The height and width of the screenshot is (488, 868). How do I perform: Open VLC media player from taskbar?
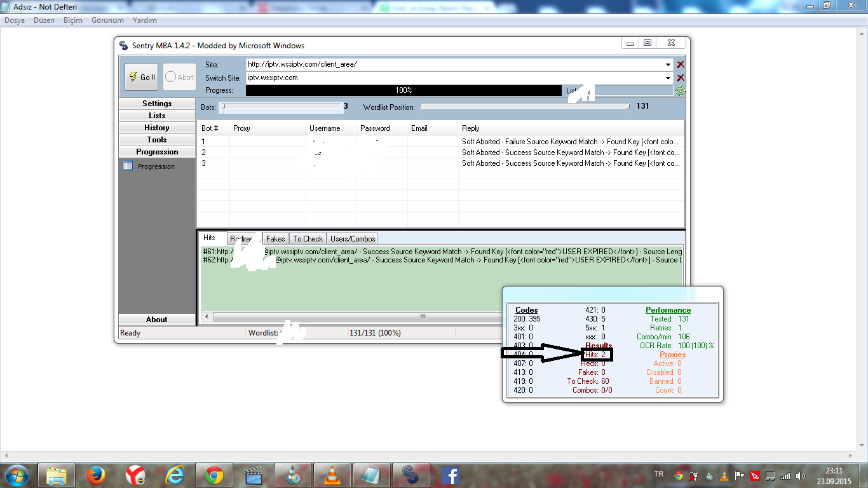pyautogui.click(x=332, y=475)
